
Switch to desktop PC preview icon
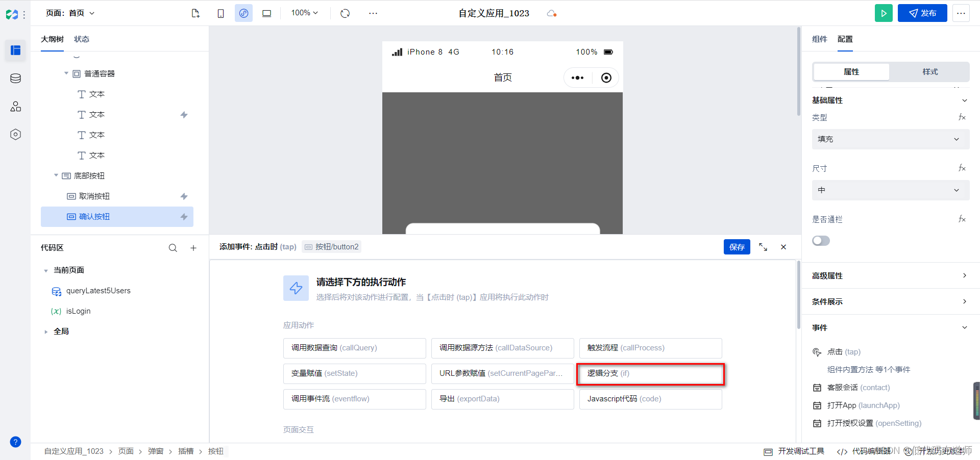266,13
